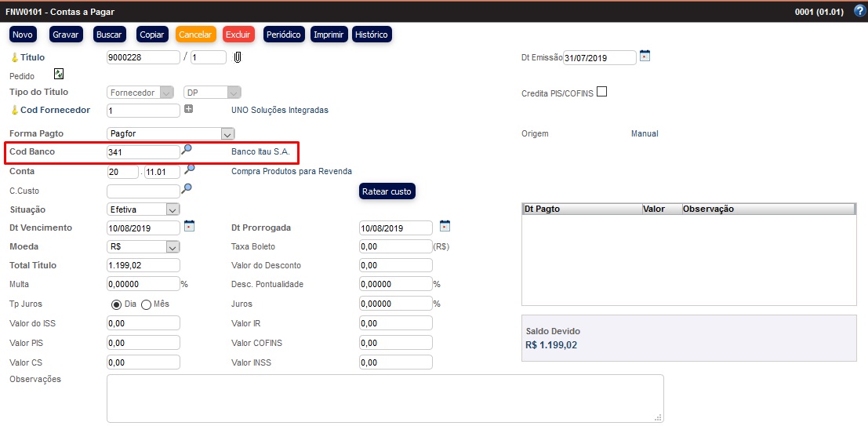
Task: Expand the Forma Pagto dropdown
Action: tap(227, 134)
